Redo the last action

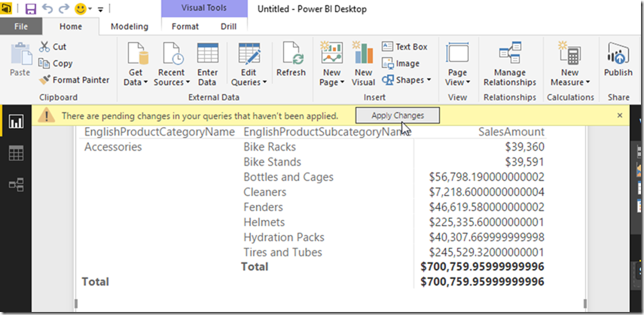pyautogui.click(x=64, y=8)
